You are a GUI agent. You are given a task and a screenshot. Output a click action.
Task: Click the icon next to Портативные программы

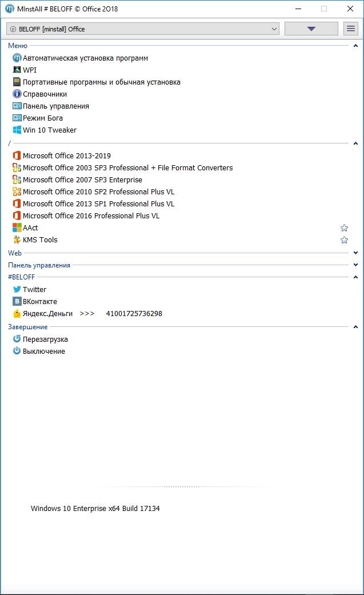(x=17, y=82)
